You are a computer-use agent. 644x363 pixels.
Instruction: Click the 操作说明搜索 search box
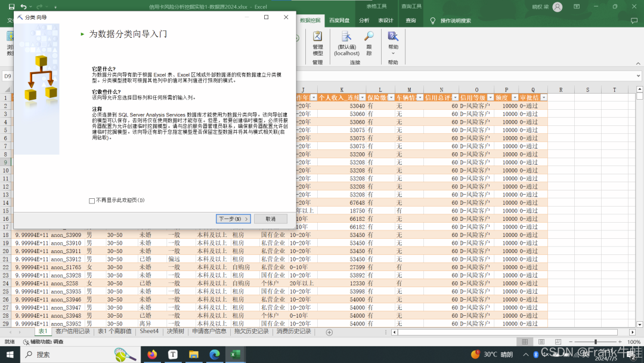(x=456, y=20)
